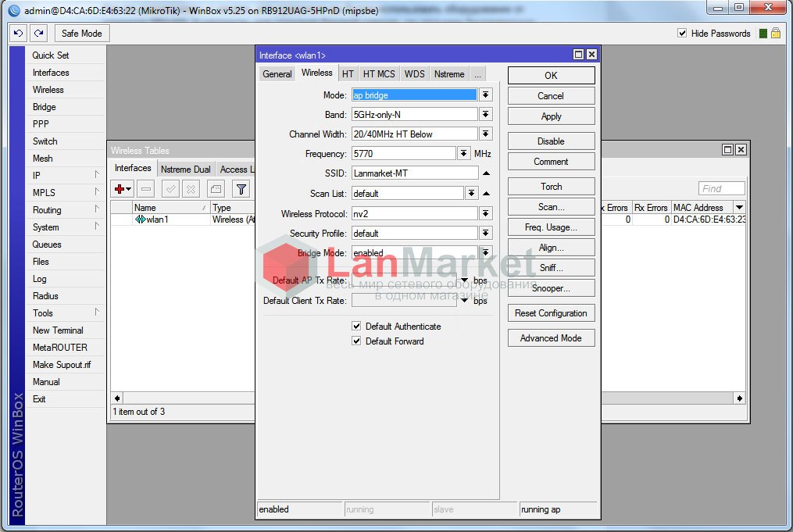The height and width of the screenshot is (532, 793).
Task: Click the padlock icon at top right
Action: 775,34
